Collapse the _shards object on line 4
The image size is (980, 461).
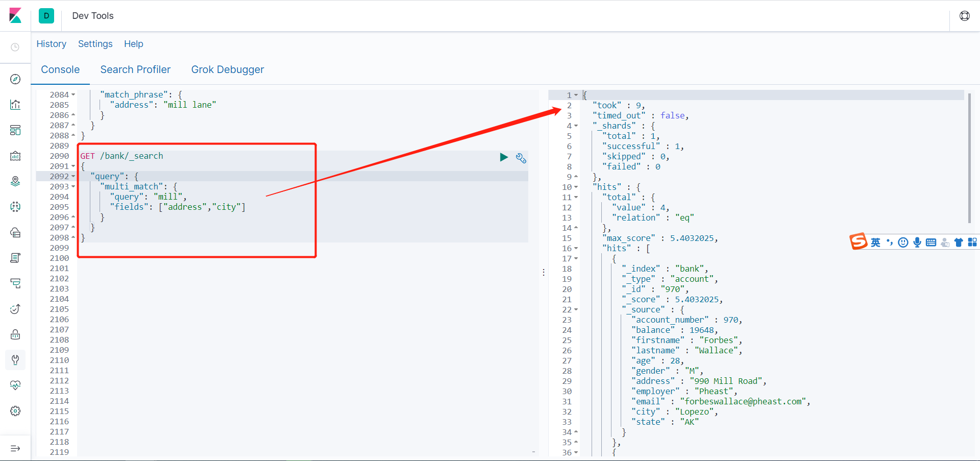point(576,126)
